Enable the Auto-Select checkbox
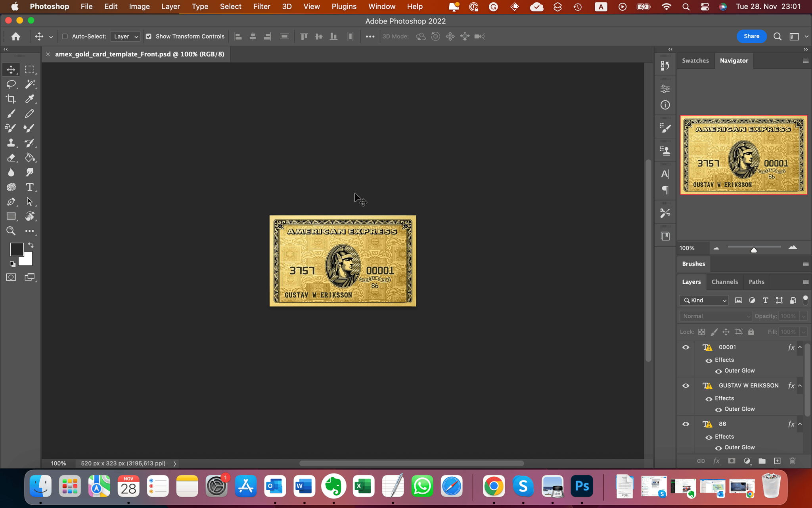This screenshot has width=812, height=508. [65, 36]
